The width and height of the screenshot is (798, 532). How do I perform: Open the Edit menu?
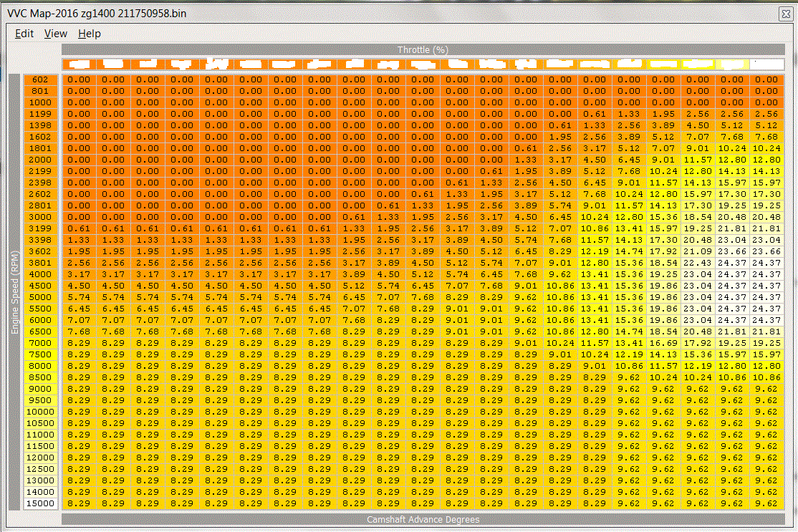[x=24, y=34]
